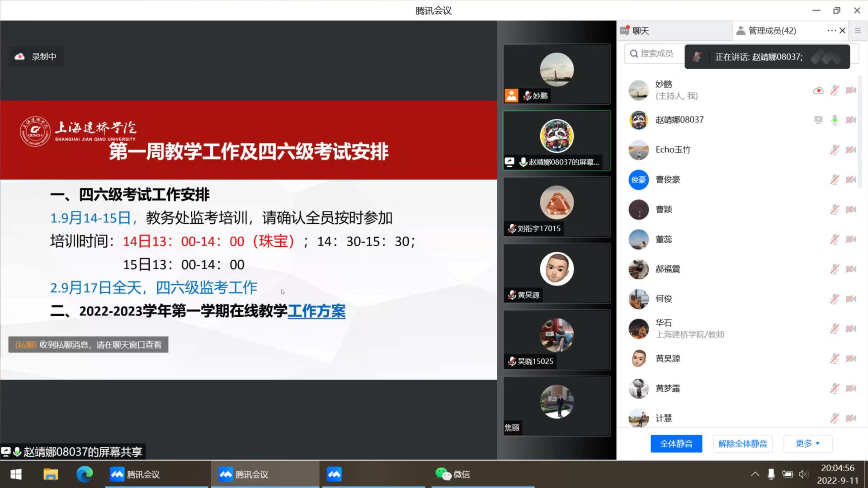Viewport: 868px width, 488px height.
Task: Click the 解除全体静音 button
Action: [742, 444]
